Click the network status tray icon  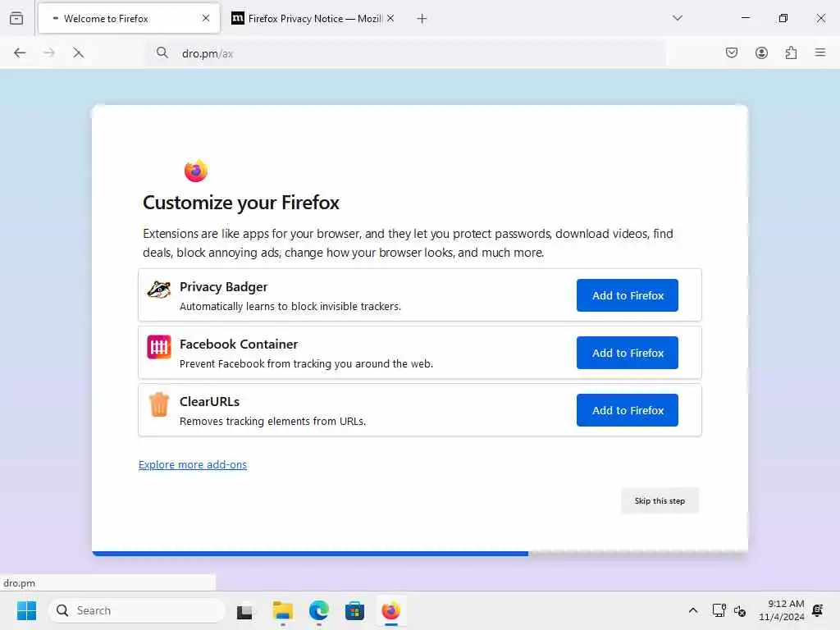click(x=719, y=610)
